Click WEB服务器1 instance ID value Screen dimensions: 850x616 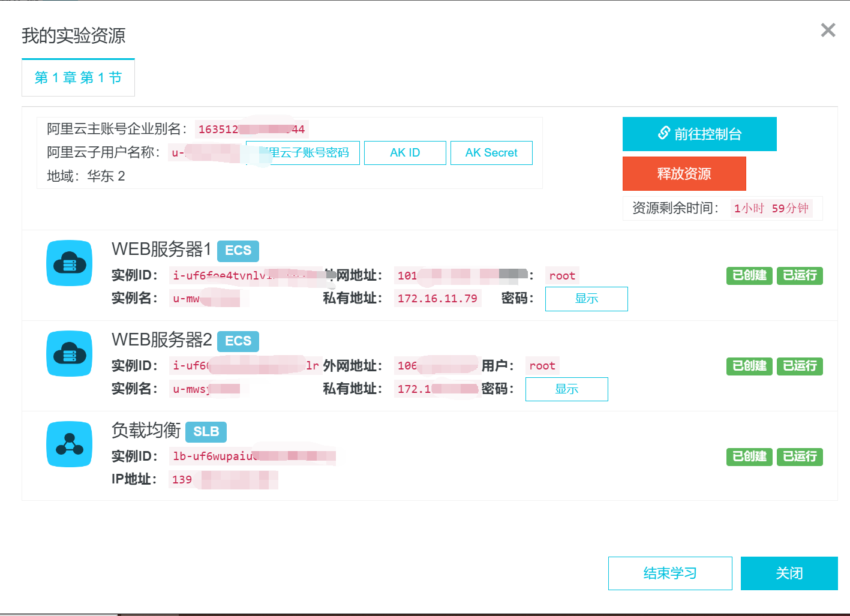pyautogui.click(x=246, y=276)
